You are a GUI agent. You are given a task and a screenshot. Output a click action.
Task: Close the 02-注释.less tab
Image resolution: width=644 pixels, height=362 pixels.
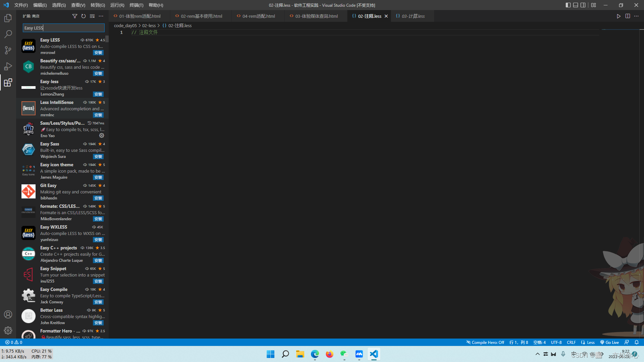pos(386,16)
